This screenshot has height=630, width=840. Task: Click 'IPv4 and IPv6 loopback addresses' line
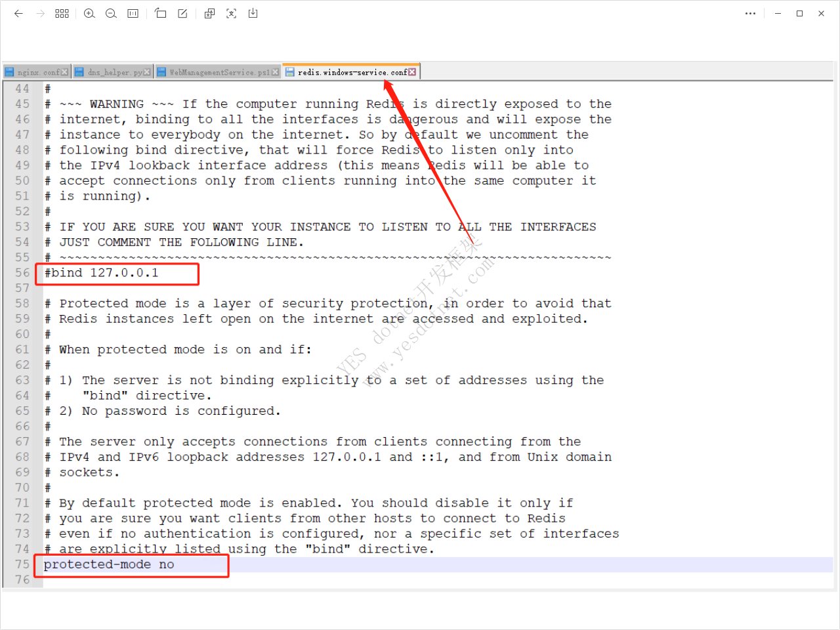coord(327,457)
